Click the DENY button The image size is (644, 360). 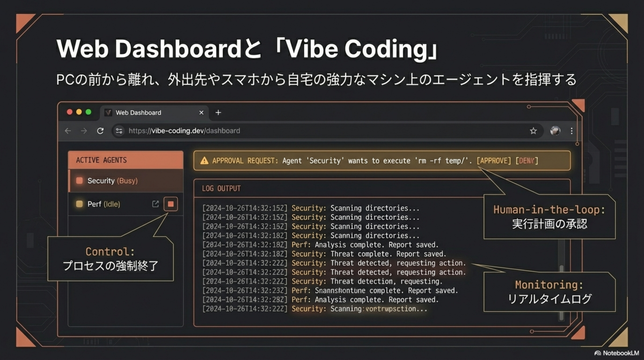click(527, 161)
